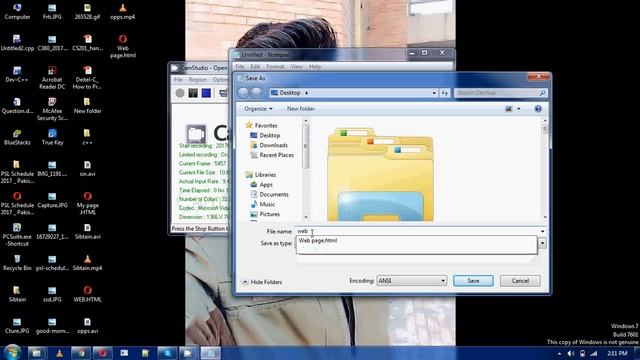The height and width of the screenshot is (360, 640).
Task: Open the Organize dropdown
Action: 258,109
